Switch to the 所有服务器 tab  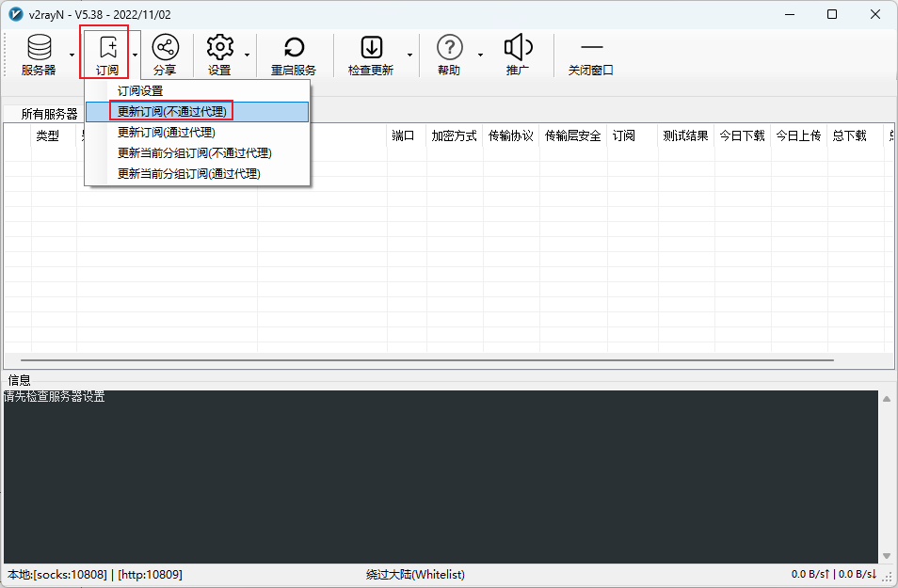(x=49, y=114)
